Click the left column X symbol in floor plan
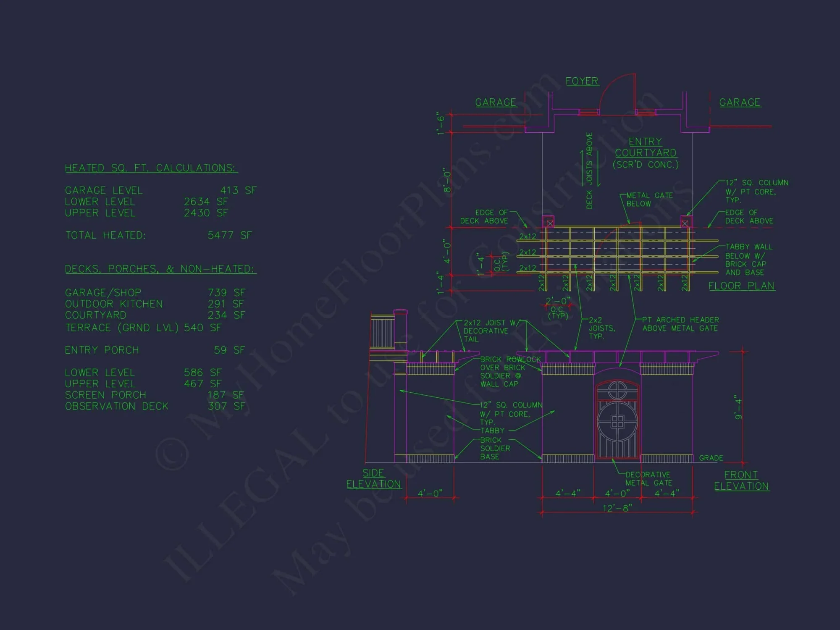Screen dimensions: 840x630 point(550,223)
